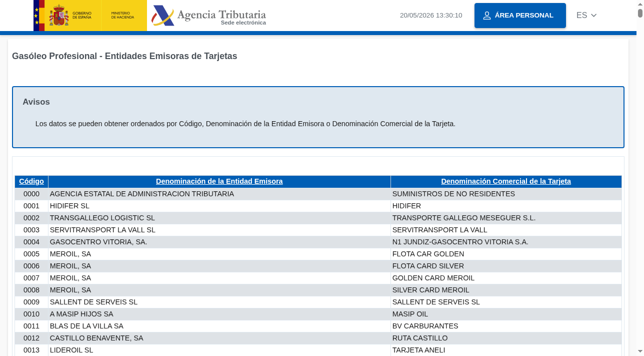Click the Gasóleo Profesional page title
Viewport: 644px width, 356px height.
(124, 56)
